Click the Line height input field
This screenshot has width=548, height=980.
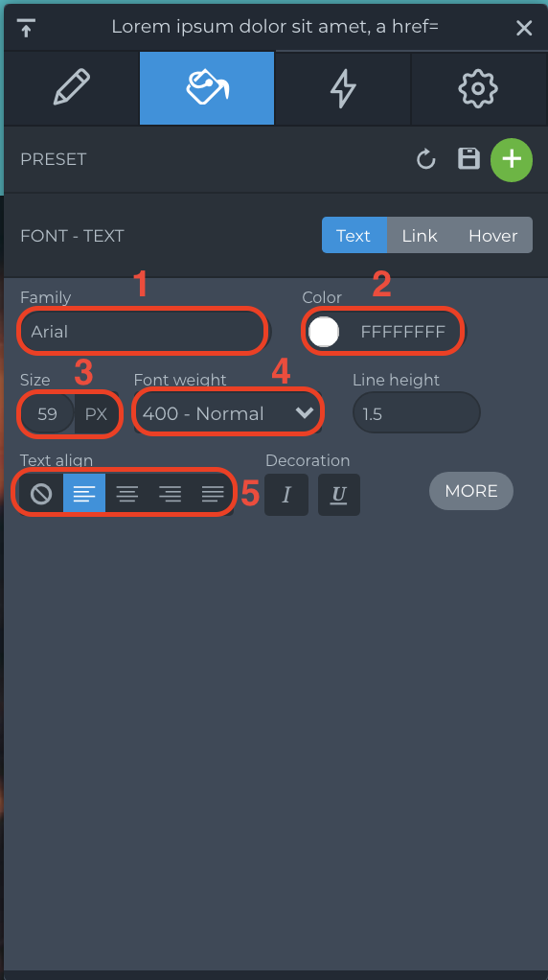point(417,412)
